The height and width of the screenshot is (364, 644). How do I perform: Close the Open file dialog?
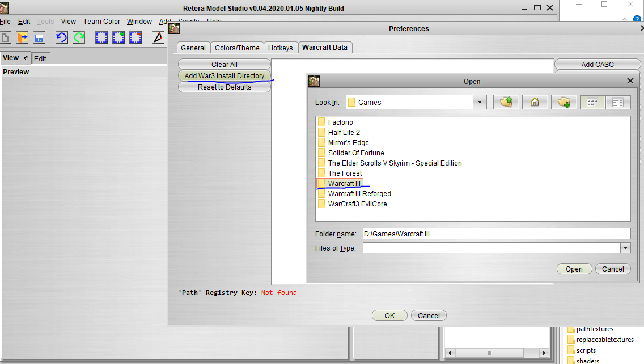pyautogui.click(x=630, y=81)
